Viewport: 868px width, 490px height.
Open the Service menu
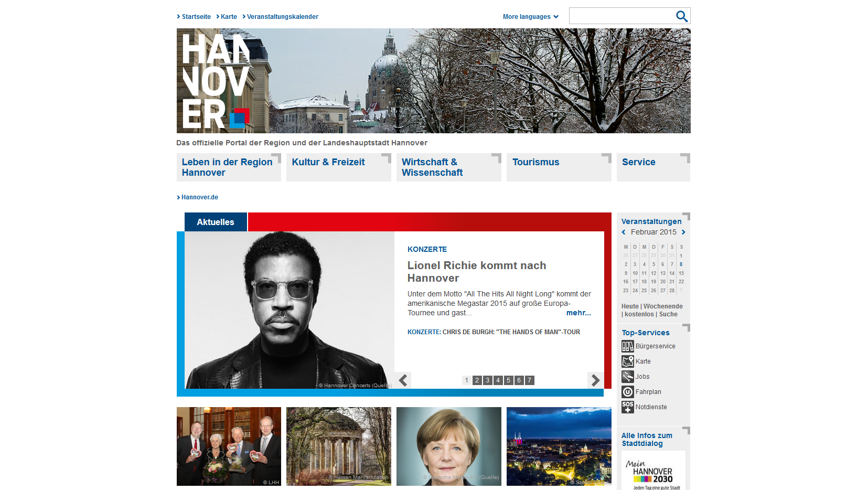point(653,167)
